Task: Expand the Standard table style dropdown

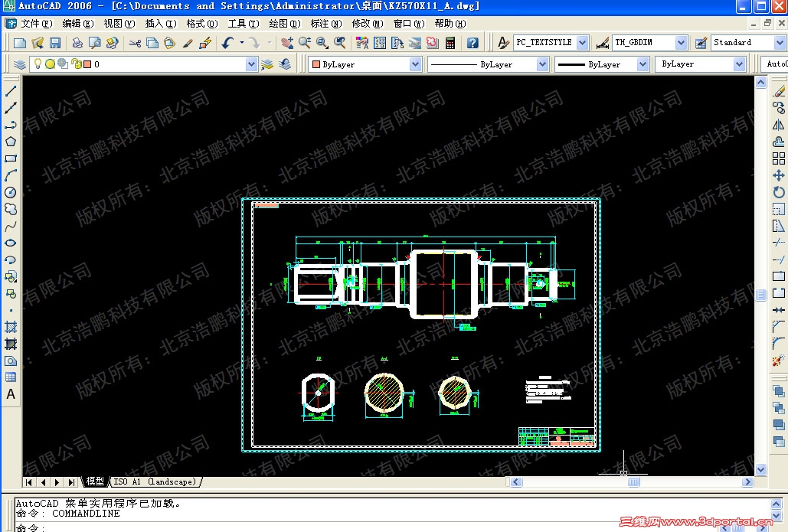Action: tap(780, 43)
